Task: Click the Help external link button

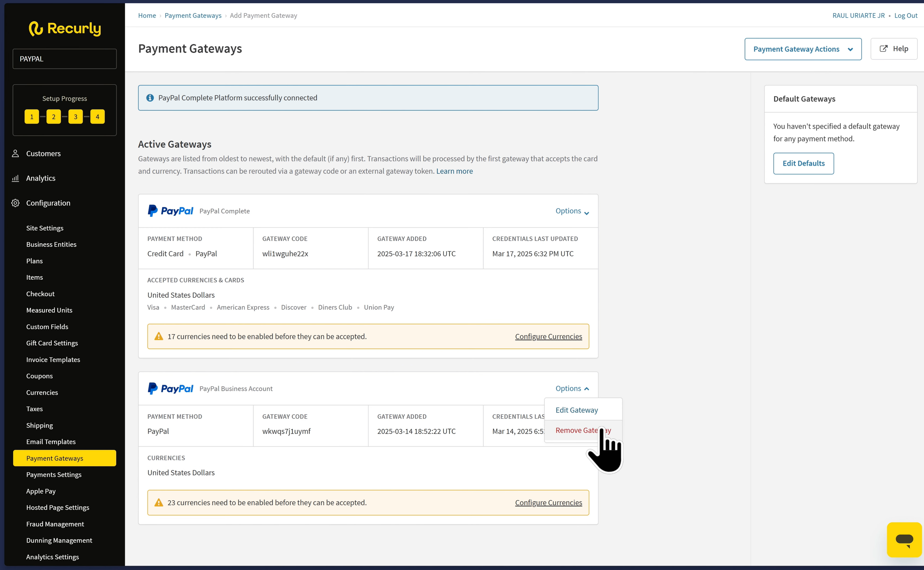Action: [x=894, y=49]
